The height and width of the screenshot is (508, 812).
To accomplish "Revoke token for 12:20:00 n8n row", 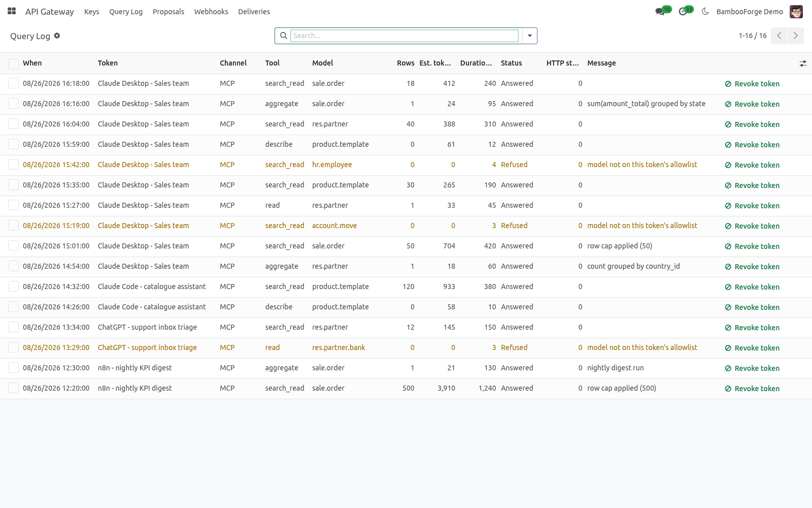I will point(752,389).
